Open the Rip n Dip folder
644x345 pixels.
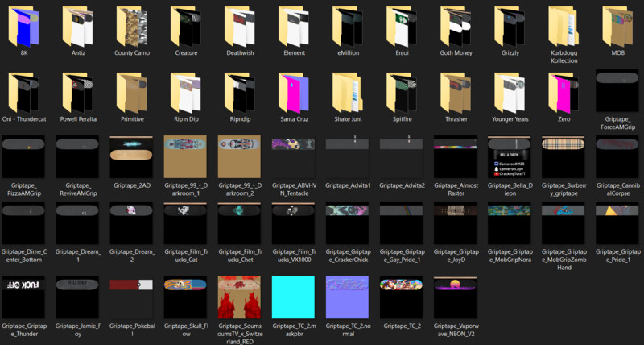coord(186,93)
